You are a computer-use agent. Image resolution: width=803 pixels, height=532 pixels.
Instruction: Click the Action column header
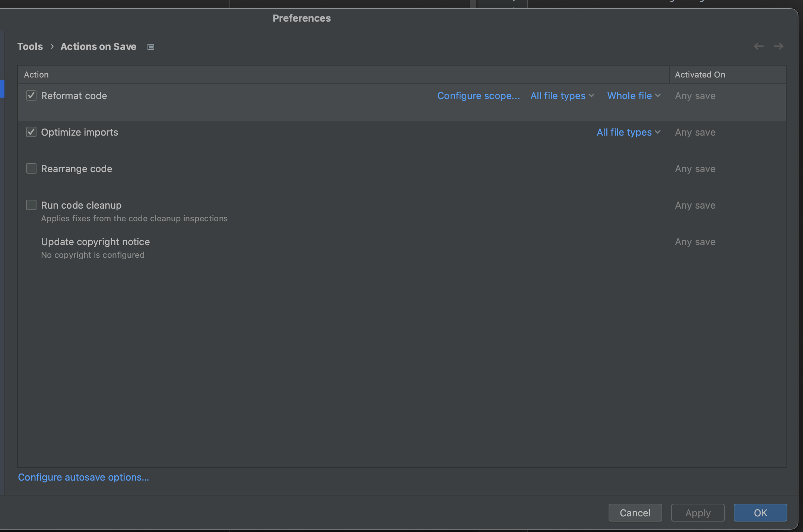pos(36,75)
